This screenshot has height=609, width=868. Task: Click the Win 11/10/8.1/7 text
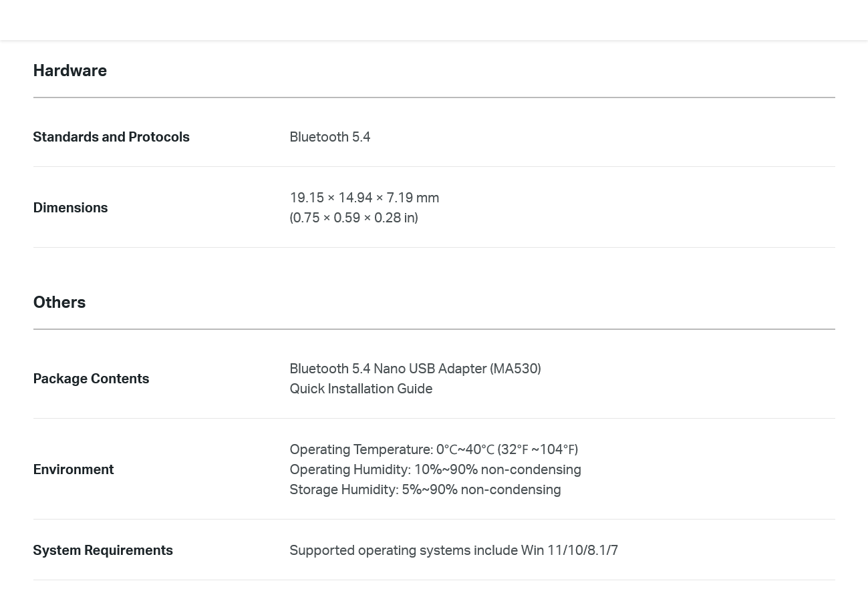[569, 550]
